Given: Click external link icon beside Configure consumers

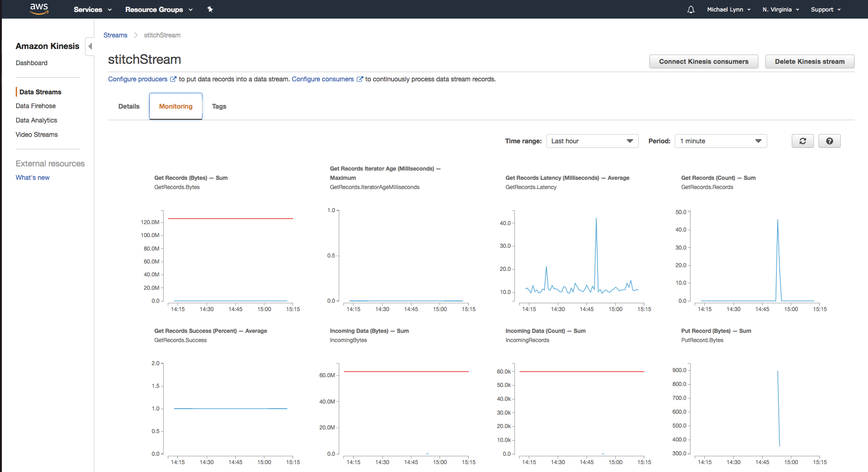Looking at the screenshot, I should (360, 79).
